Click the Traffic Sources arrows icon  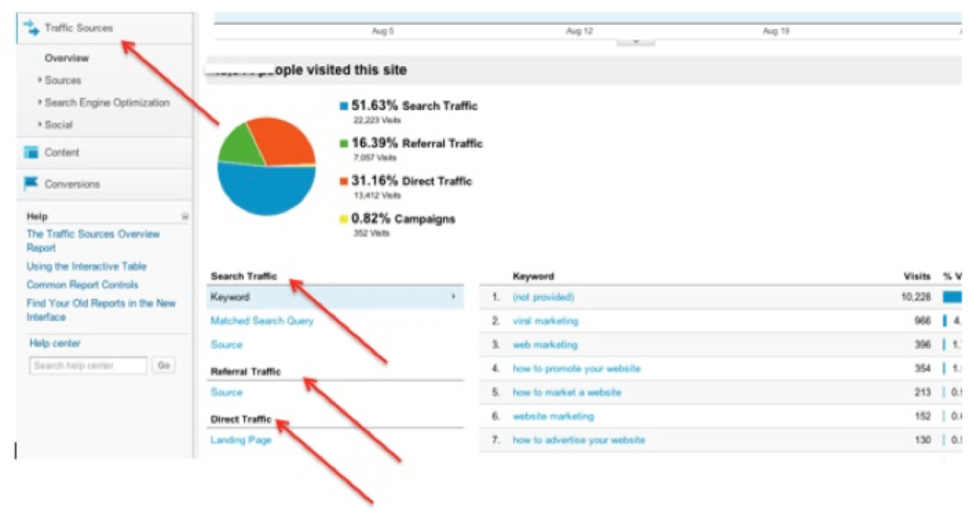[31, 28]
